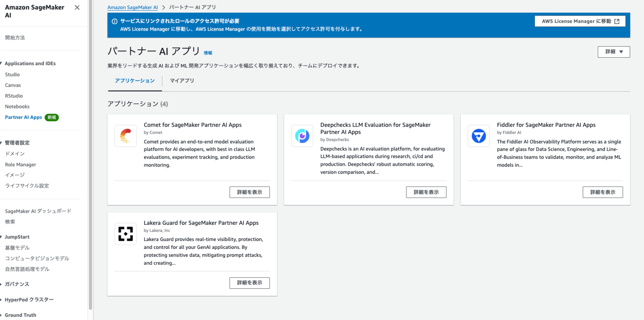The height and width of the screenshot is (320, 644).
Task: Open the 詳細 dropdown at top right
Action: [x=614, y=52]
